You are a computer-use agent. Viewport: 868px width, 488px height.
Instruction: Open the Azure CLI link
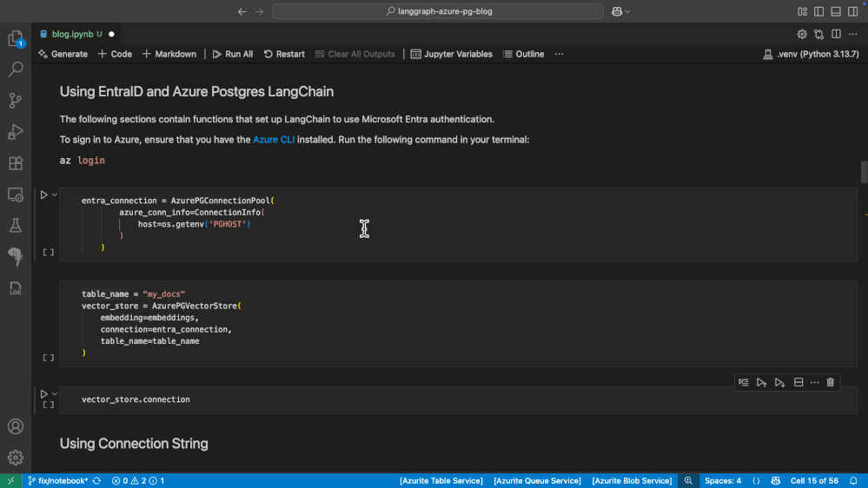[x=274, y=140]
